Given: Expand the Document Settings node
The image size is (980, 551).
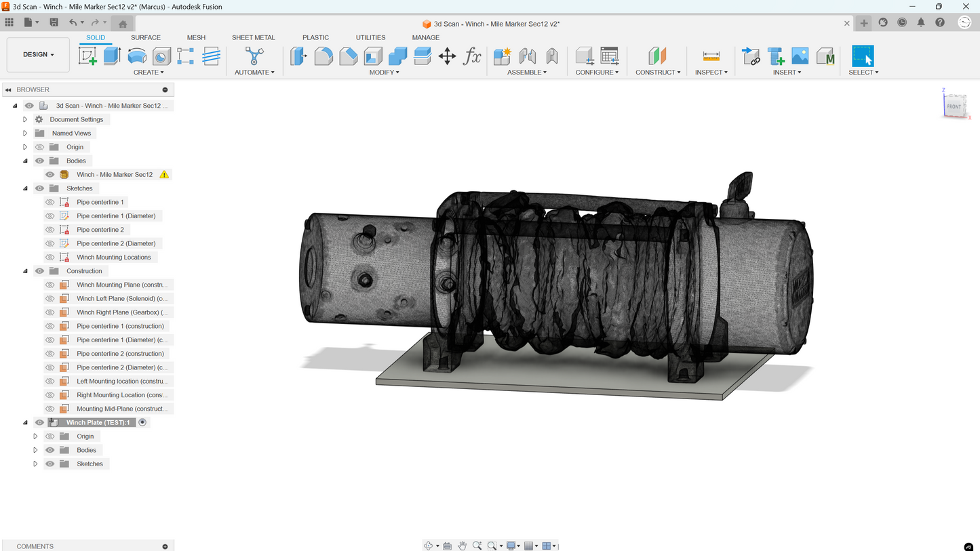Looking at the screenshot, I should click(25, 119).
